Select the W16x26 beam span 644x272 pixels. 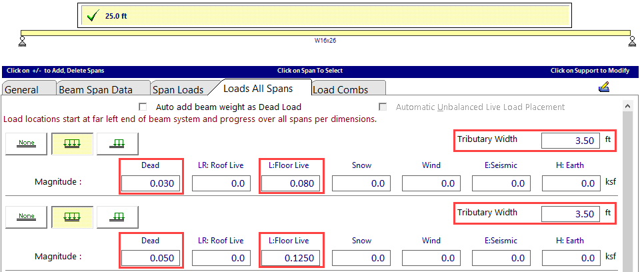pyautogui.click(x=325, y=33)
